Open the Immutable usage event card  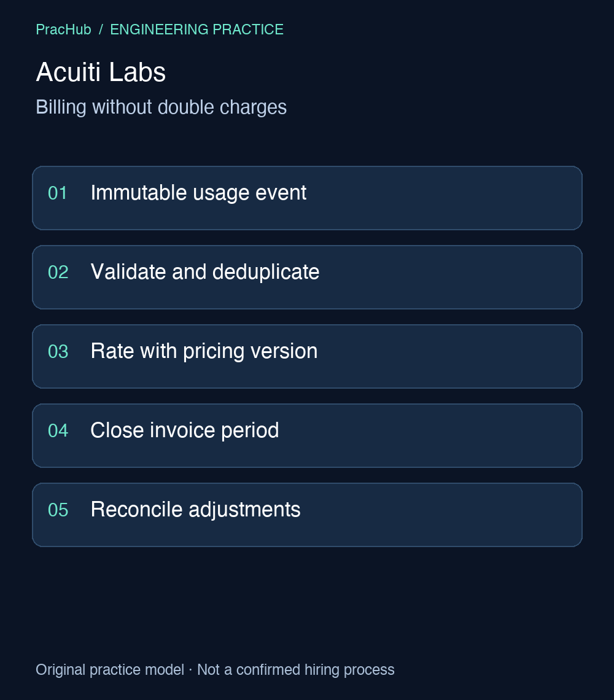[x=307, y=198]
